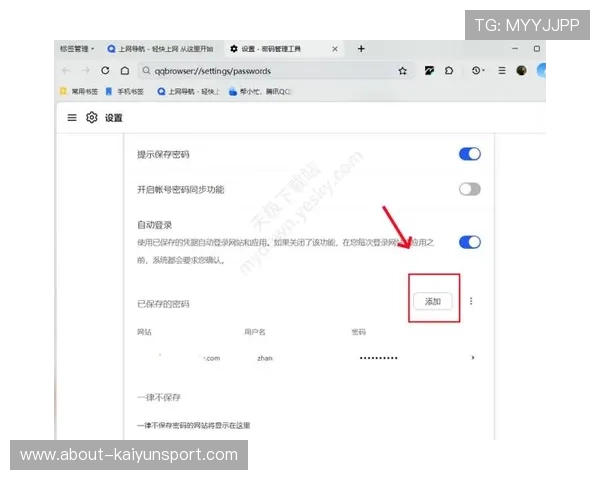Open more options next to 添加 button
This screenshot has width=600, height=480.
pos(471,301)
